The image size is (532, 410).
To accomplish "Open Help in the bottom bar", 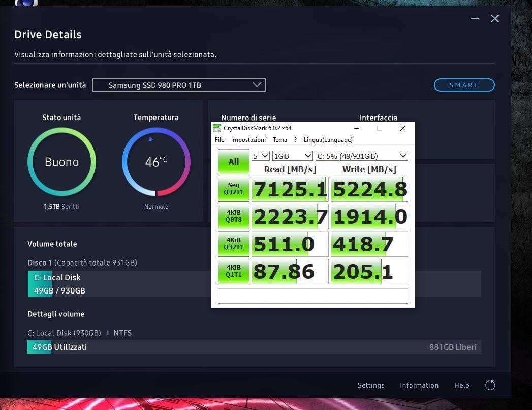I will click(x=461, y=385).
